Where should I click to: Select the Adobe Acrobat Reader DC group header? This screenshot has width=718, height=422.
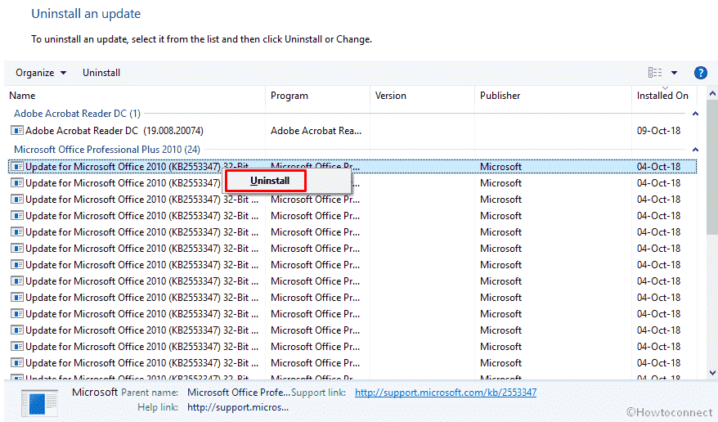(77, 114)
